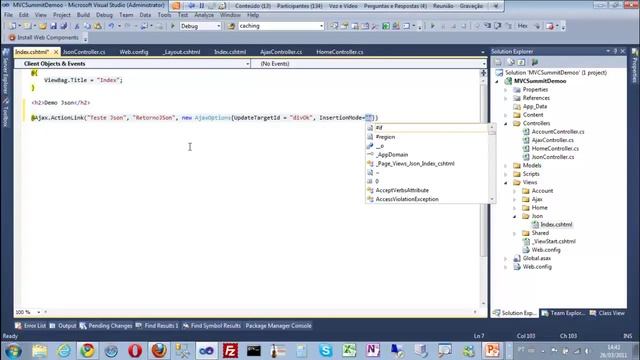Click the Solution Explorer Properties icon
The width and height of the screenshot is (640, 360).
tap(498, 62)
